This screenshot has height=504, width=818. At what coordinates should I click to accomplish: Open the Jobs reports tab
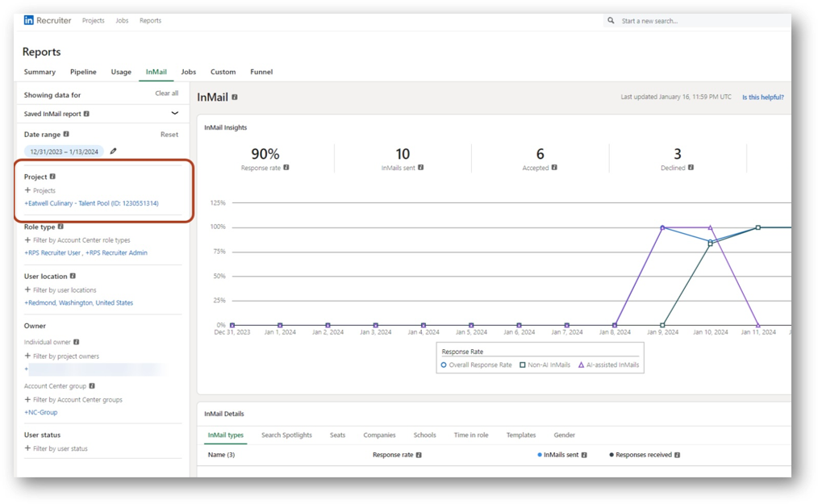(x=188, y=72)
